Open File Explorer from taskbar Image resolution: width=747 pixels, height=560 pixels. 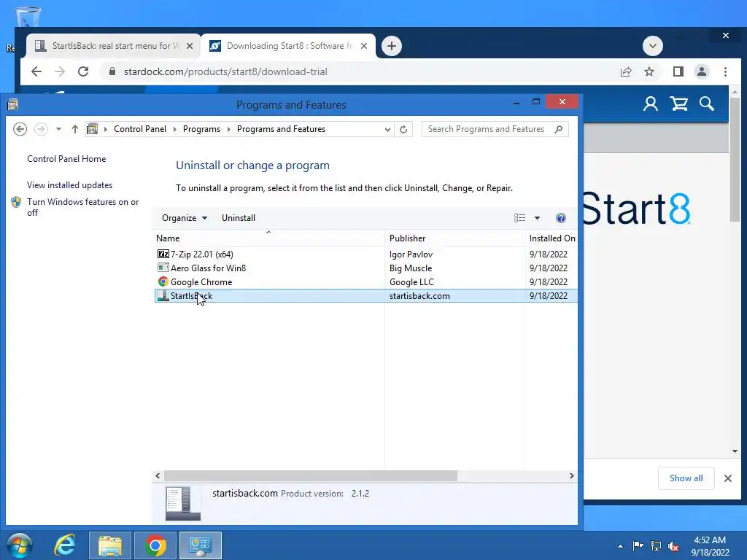(110, 545)
